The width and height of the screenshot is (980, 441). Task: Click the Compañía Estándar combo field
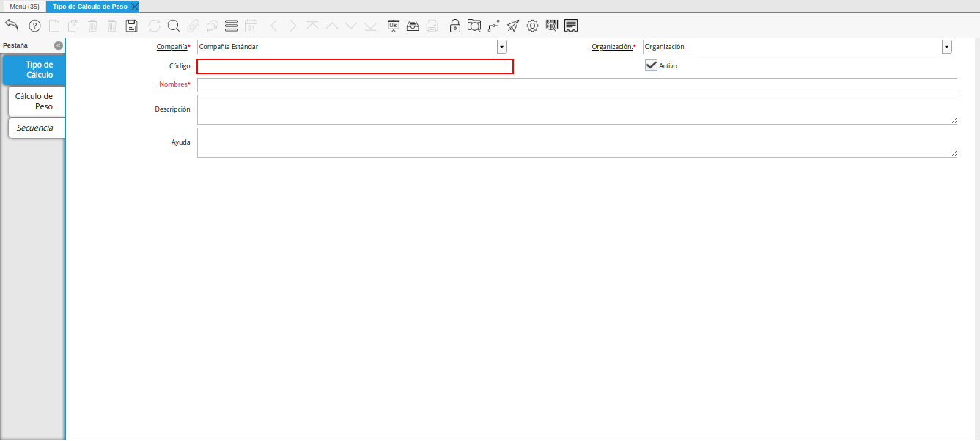(x=347, y=47)
